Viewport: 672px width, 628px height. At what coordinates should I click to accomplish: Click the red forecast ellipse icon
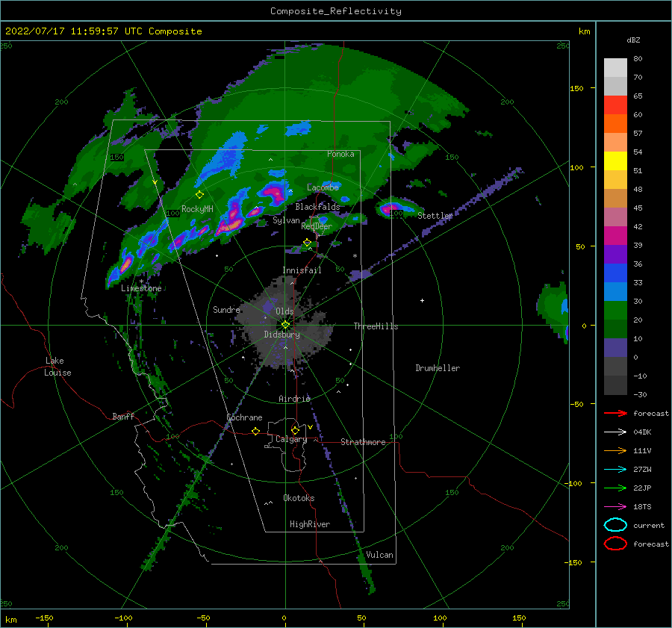[615, 544]
